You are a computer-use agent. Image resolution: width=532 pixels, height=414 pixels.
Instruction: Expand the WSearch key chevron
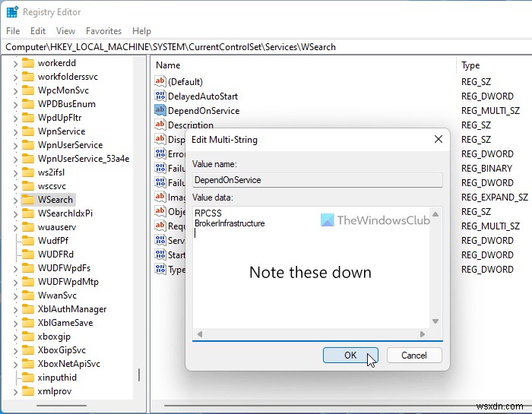[x=15, y=201]
